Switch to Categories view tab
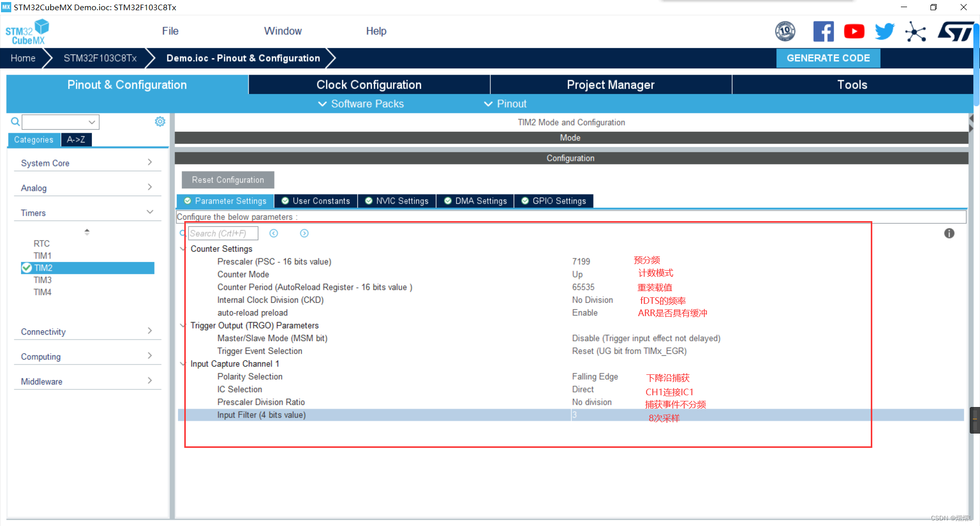980x526 pixels. (34, 139)
